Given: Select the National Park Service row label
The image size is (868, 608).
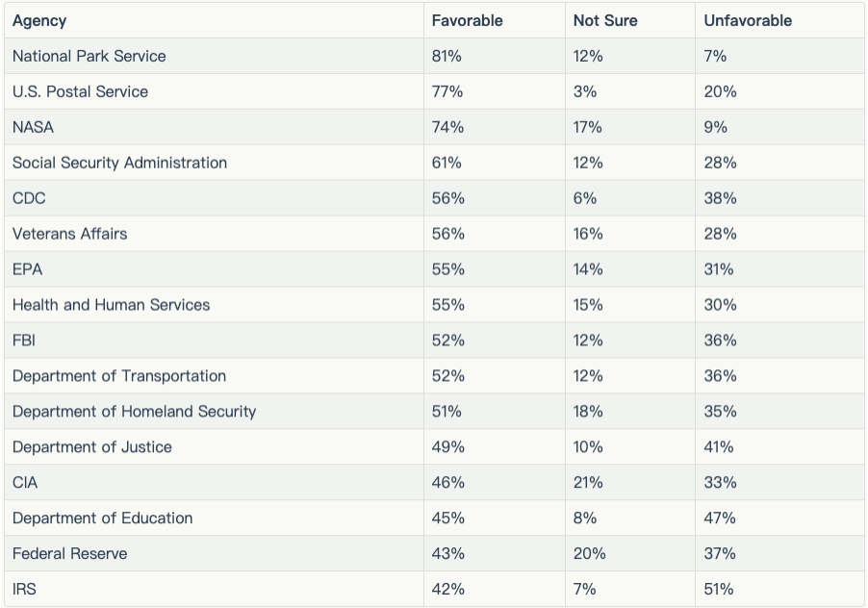Looking at the screenshot, I should click(89, 56).
